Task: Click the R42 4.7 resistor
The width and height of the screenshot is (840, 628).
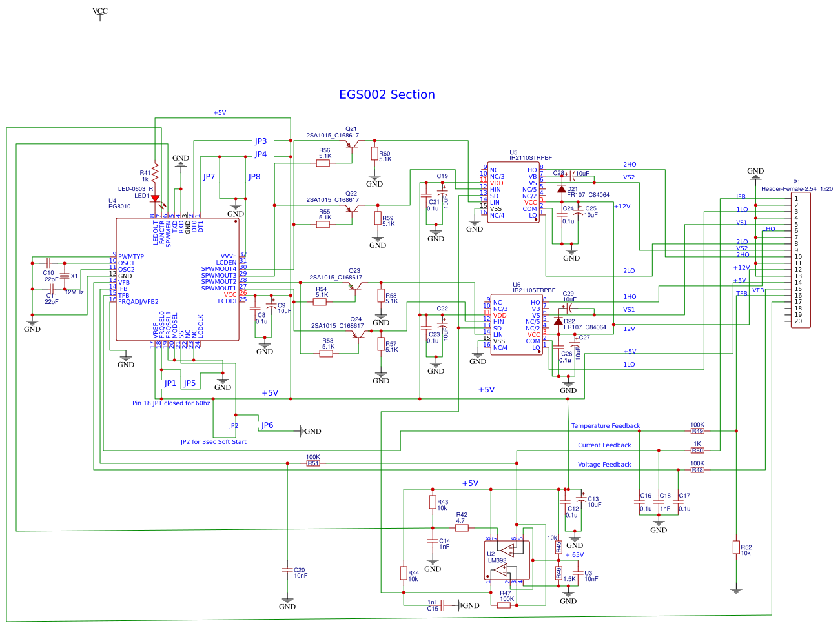Action: point(462,528)
